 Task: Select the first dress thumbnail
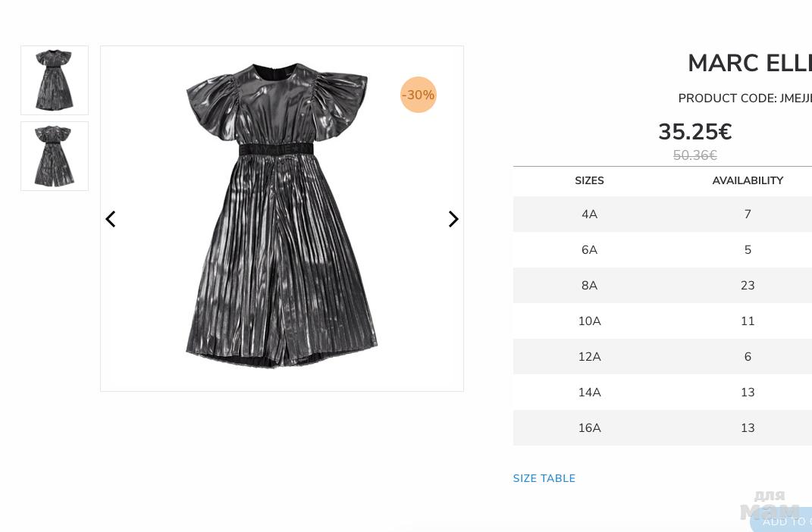coord(55,80)
